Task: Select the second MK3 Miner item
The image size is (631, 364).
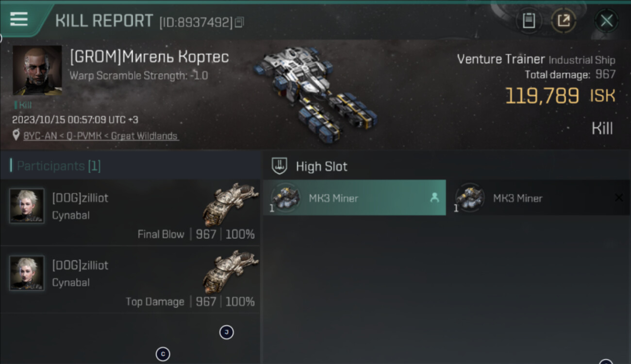Action: tap(538, 198)
